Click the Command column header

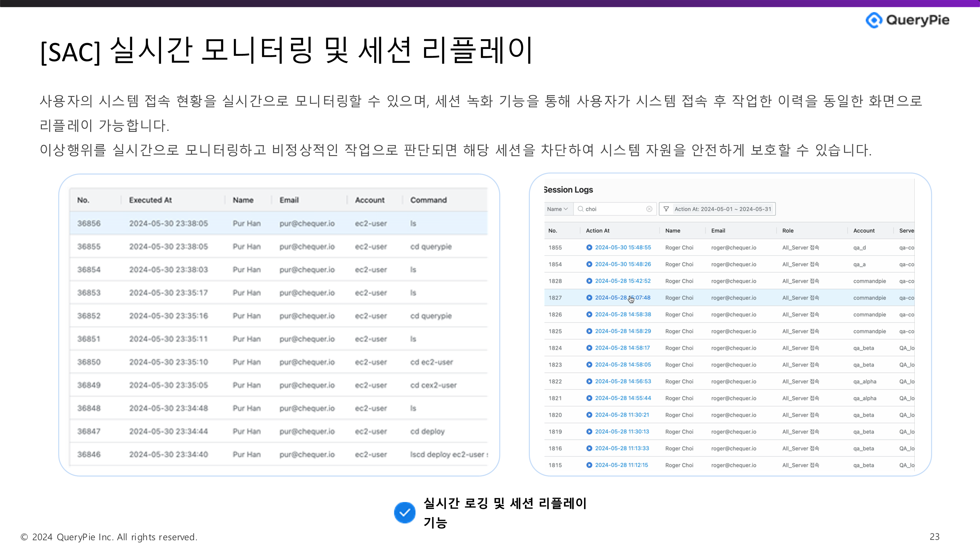click(428, 200)
